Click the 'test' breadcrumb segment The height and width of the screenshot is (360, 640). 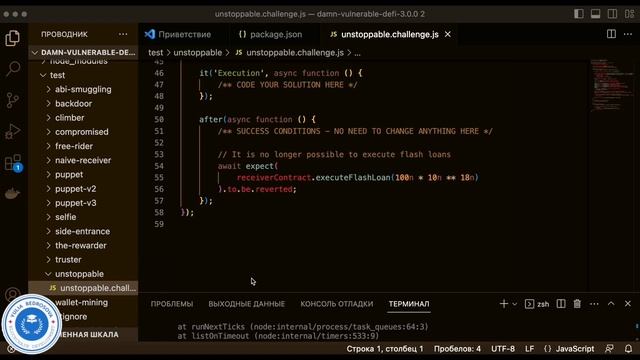point(156,53)
